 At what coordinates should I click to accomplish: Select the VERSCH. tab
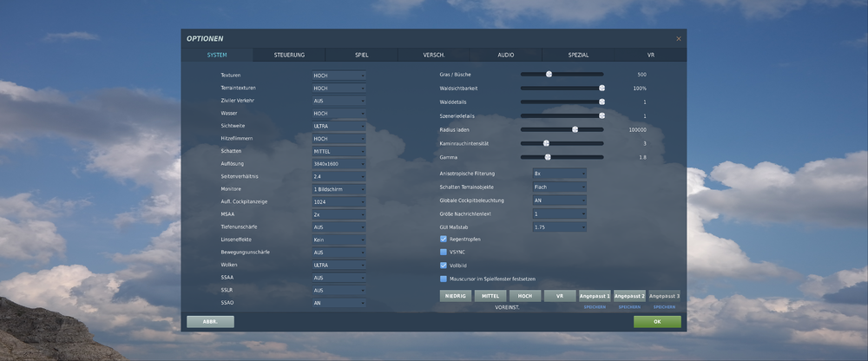click(x=434, y=55)
